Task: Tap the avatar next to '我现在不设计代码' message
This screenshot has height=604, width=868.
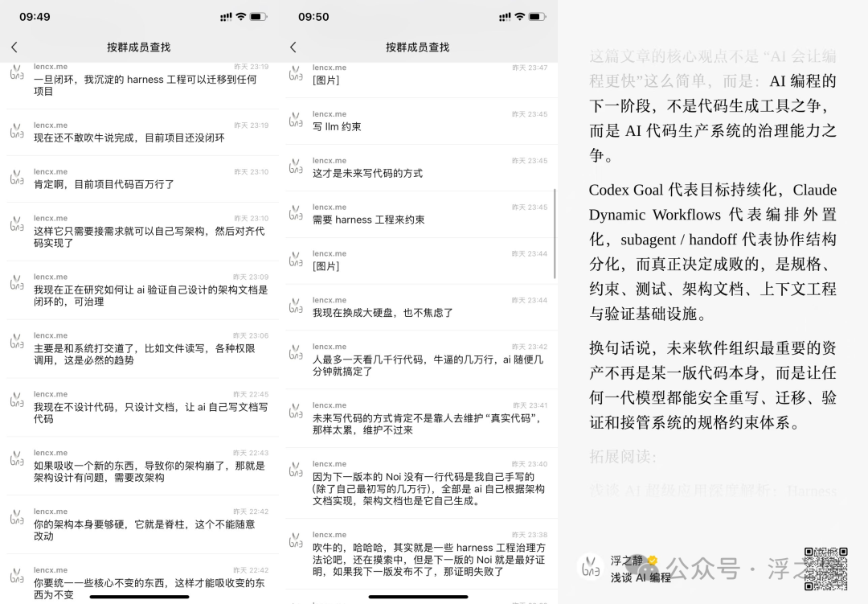Action: 17,400
